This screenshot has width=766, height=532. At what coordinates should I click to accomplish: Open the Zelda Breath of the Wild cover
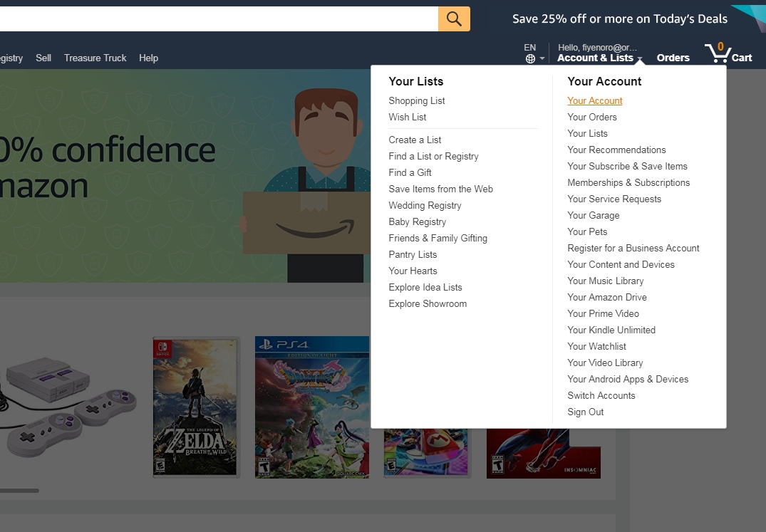tap(196, 407)
